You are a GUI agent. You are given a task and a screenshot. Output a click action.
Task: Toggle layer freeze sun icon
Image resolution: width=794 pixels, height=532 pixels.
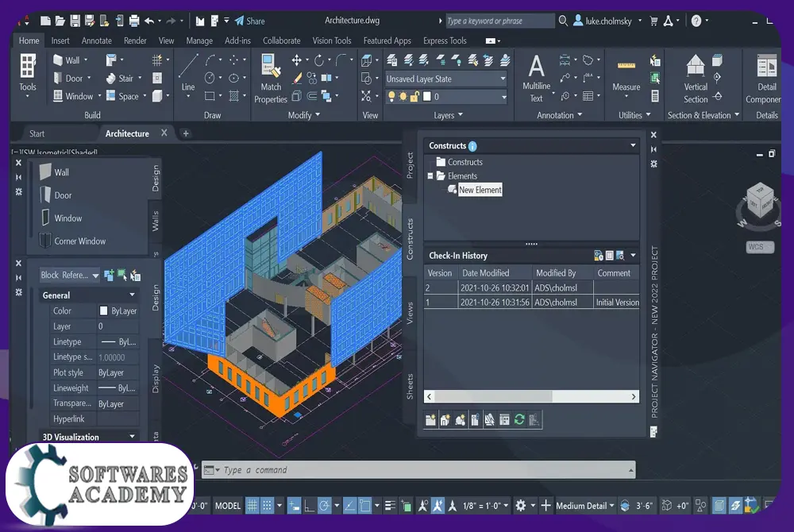click(403, 96)
